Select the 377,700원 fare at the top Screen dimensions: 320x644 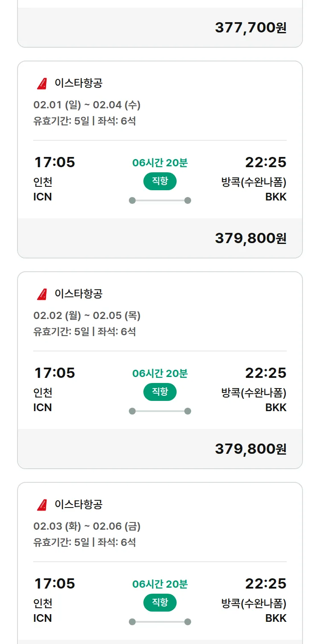[x=250, y=28]
